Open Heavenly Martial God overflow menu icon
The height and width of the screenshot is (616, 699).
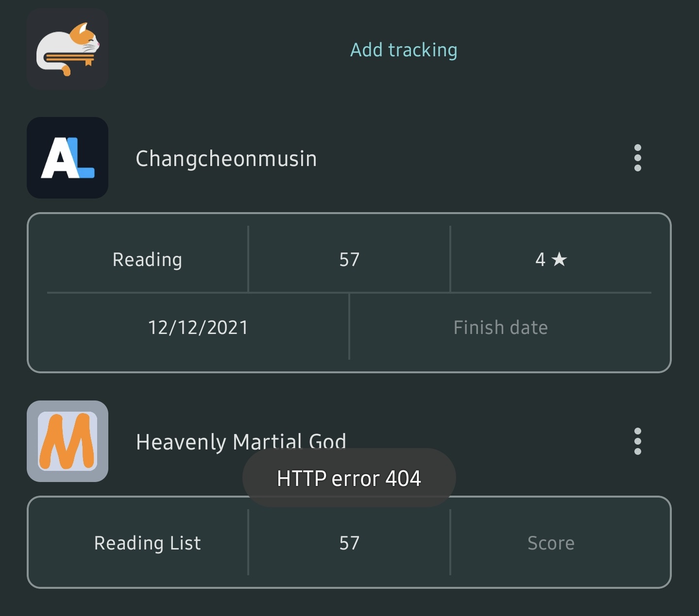(637, 442)
